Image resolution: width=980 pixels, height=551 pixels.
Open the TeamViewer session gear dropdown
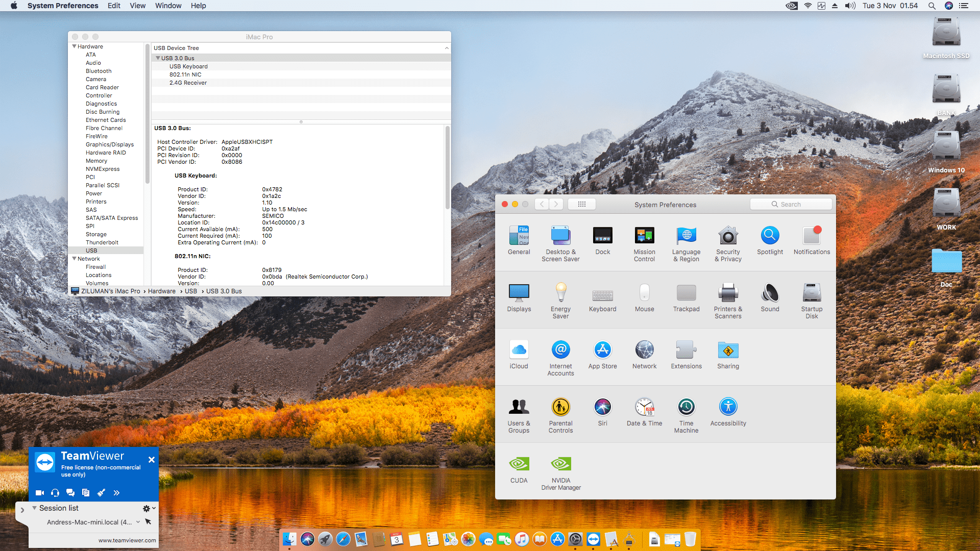click(x=149, y=508)
